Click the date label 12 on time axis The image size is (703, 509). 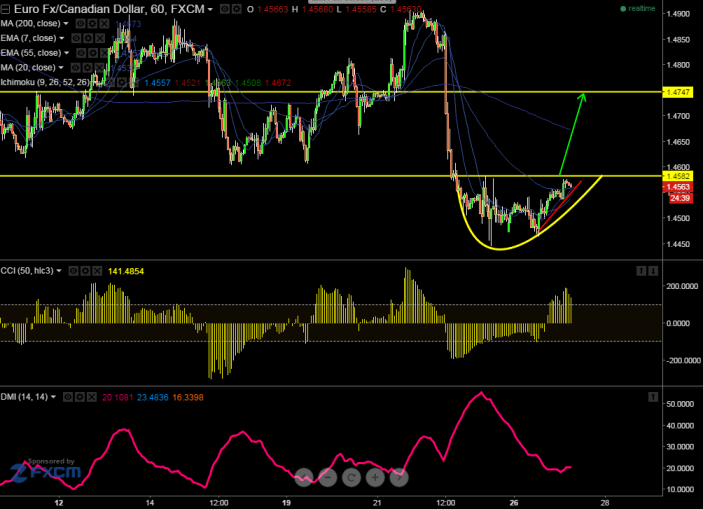(x=59, y=503)
